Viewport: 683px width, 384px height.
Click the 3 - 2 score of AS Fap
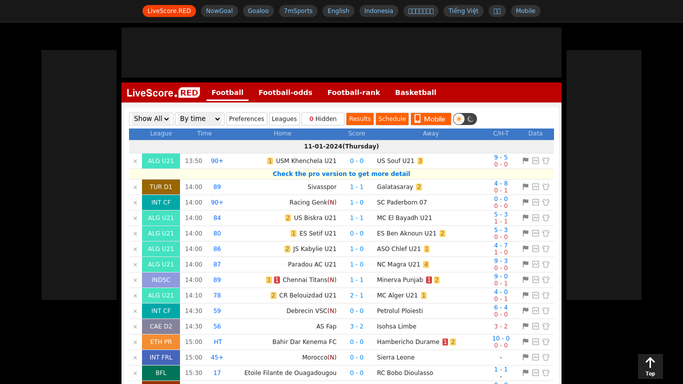point(357,327)
